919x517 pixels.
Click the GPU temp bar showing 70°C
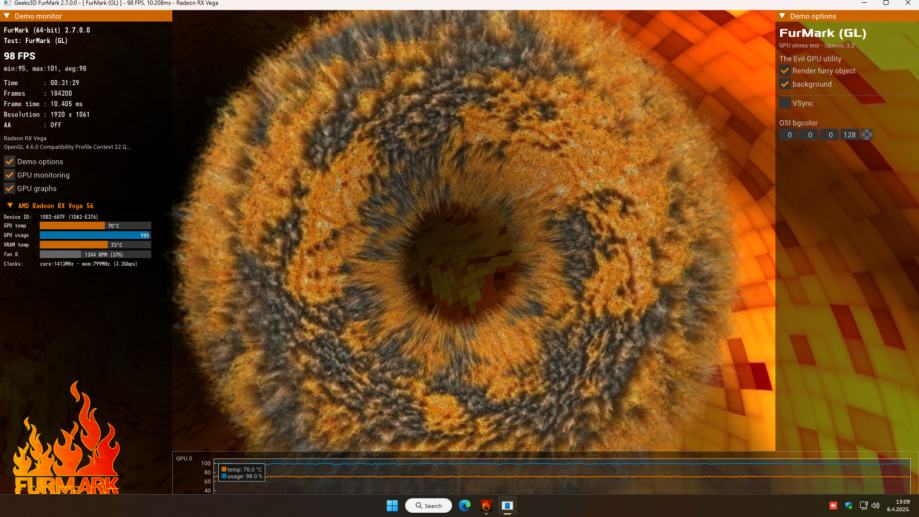tap(95, 226)
